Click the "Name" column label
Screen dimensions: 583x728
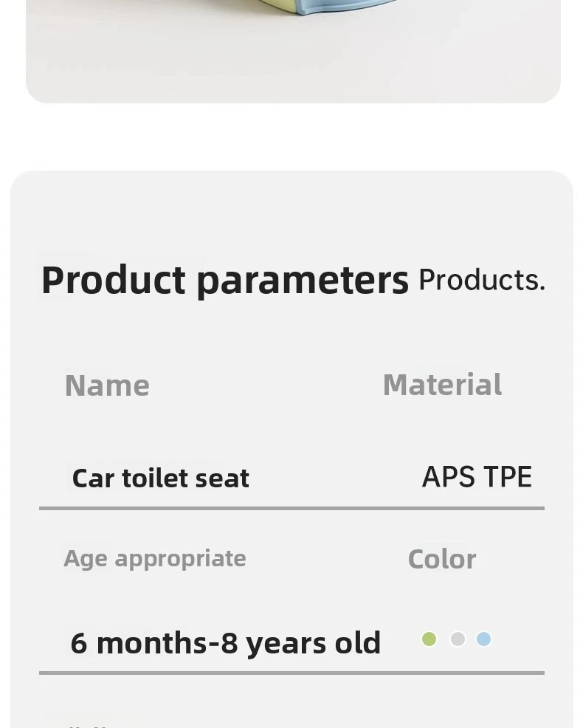[107, 385]
